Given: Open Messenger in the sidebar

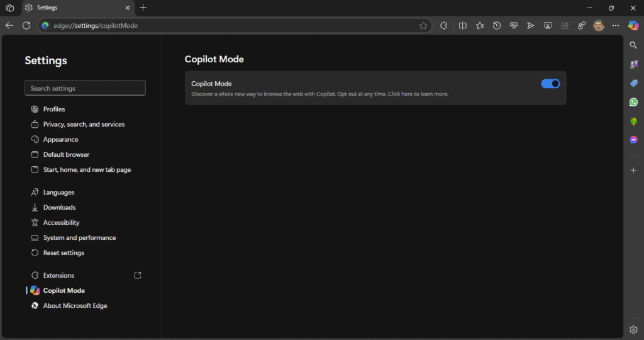Looking at the screenshot, I should tap(634, 140).
